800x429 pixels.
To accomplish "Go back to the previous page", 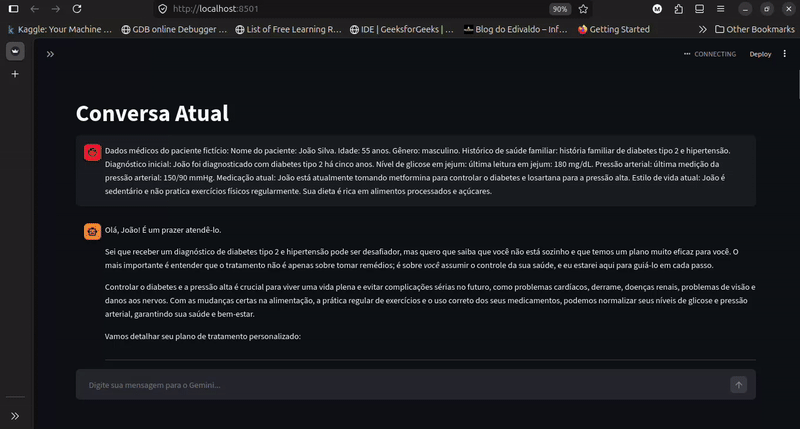I will (x=35, y=9).
